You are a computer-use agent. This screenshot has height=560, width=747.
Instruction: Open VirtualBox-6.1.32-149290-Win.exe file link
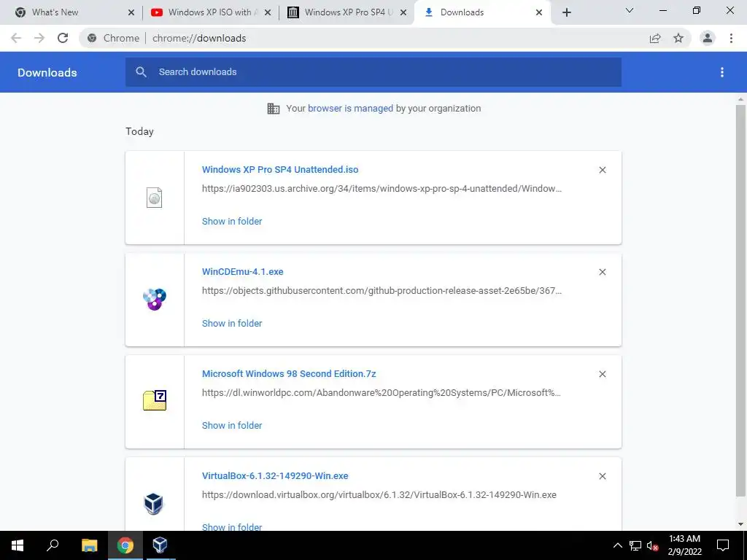click(x=275, y=475)
